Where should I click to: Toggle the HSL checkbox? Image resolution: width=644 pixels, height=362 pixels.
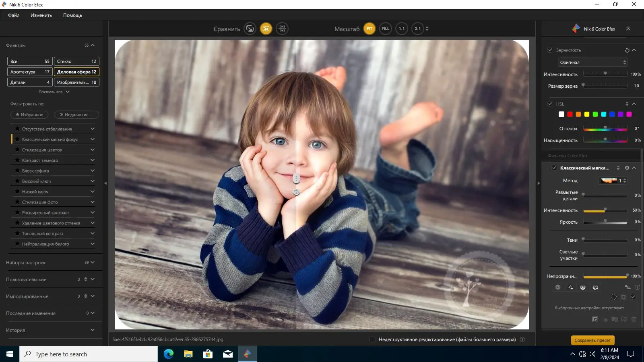[550, 104]
